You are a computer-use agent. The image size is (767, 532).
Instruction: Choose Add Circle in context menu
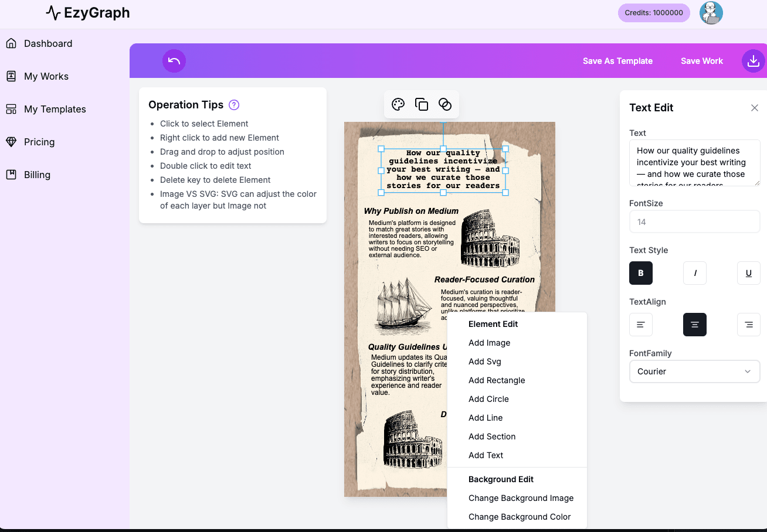point(488,399)
